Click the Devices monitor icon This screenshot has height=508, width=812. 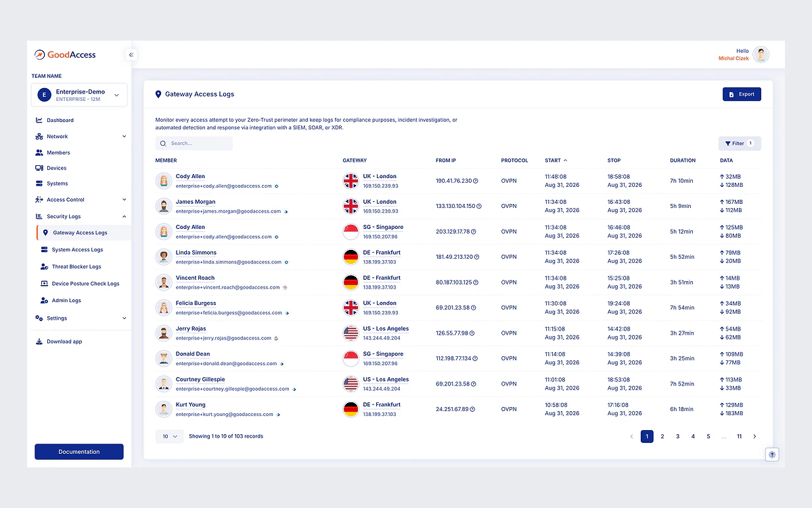click(x=39, y=168)
